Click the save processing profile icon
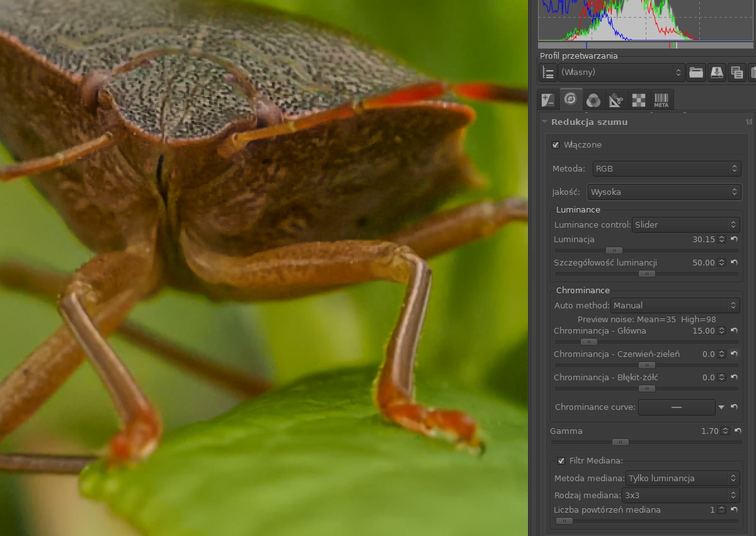The width and height of the screenshot is (756, 536). [x=716, y=73]
